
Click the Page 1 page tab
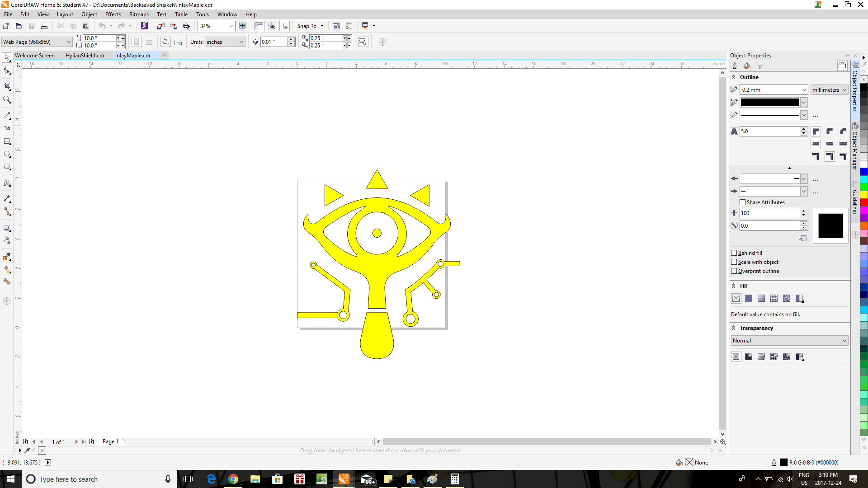110,441
